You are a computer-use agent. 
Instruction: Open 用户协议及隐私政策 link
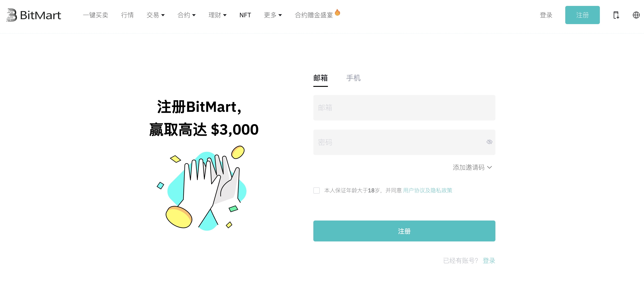pos(428,191)
